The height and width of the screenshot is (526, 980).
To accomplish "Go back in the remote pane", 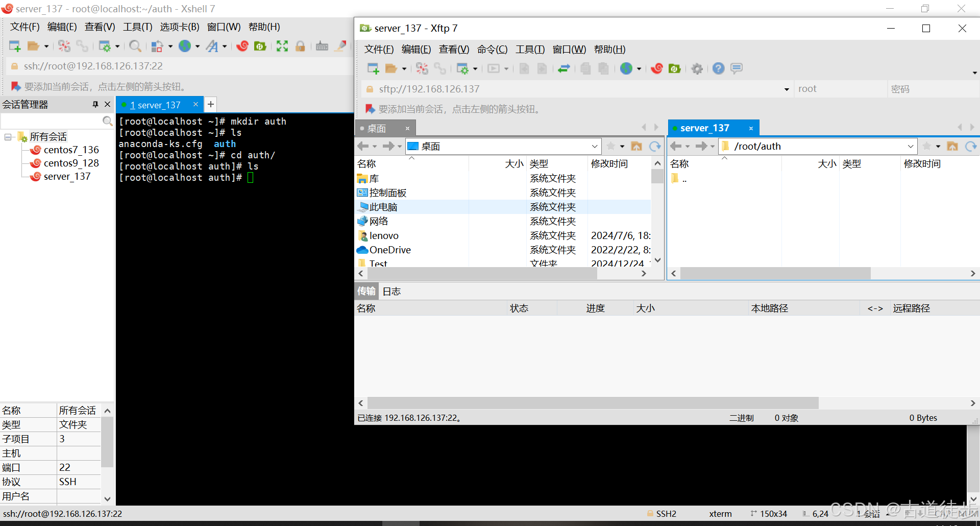I will point(676,147).
